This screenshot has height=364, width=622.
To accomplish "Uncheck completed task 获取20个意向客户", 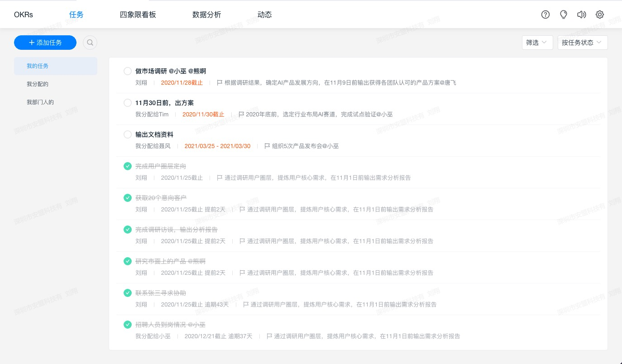I will 128,198.
